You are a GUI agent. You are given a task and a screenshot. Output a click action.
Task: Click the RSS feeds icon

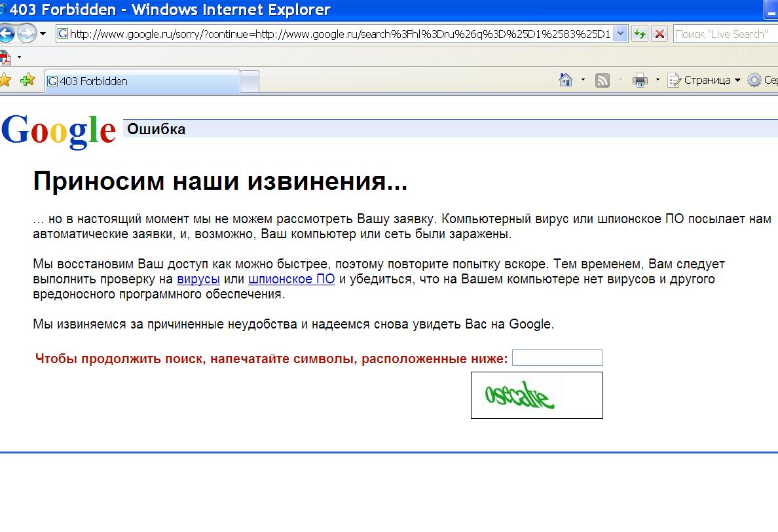coord(602,80)
